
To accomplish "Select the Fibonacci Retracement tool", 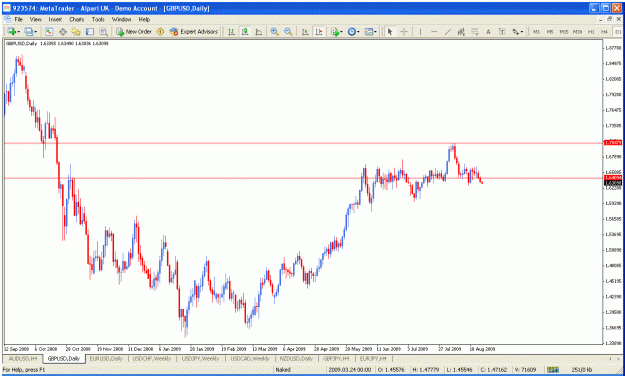I will [474, 31].
